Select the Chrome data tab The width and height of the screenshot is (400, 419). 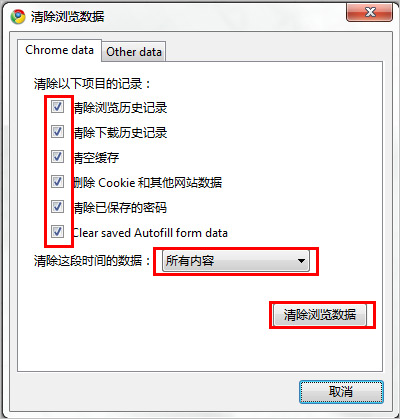[59, 50]
